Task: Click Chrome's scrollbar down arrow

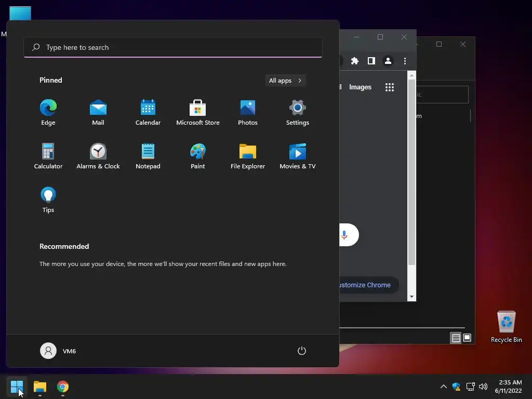Action: [x=411, y=297]
